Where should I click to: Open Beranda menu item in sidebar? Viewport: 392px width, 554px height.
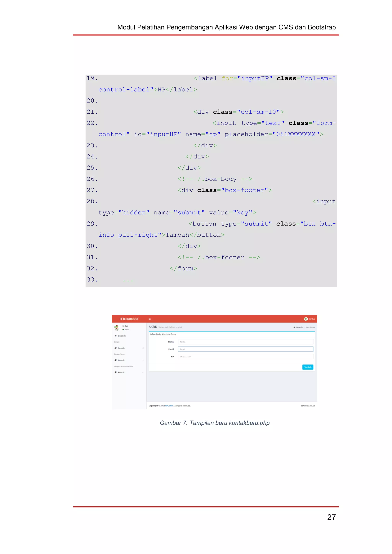(x=122, y=336)
